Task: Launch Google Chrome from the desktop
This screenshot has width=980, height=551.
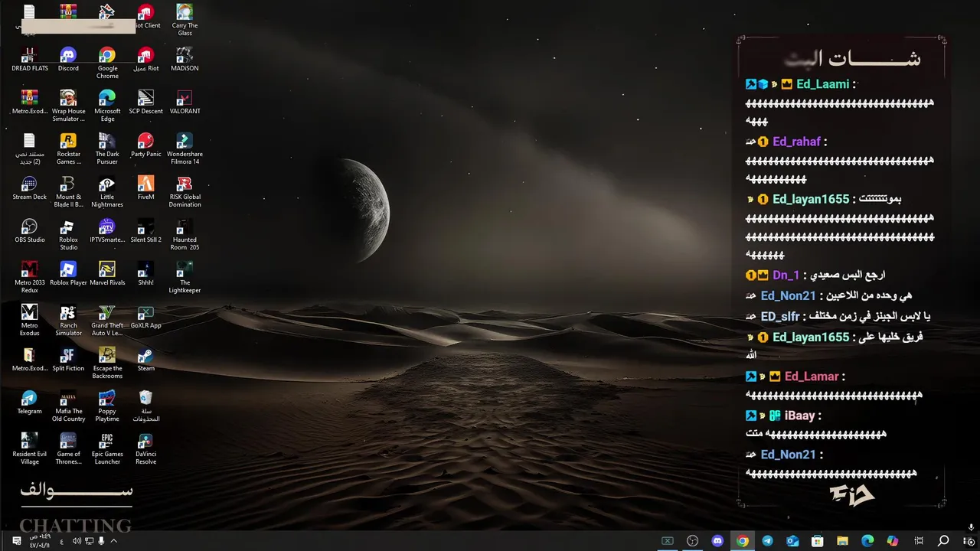Action: [x=107, y=63]
